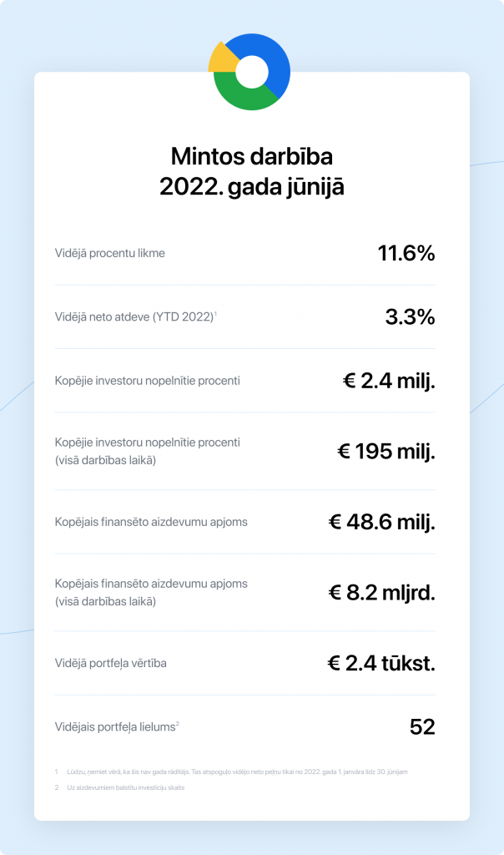The height and width of the screenshot is (855, 504).
Task: Click the portfolio size value 52
Action: tap(422, 727)
